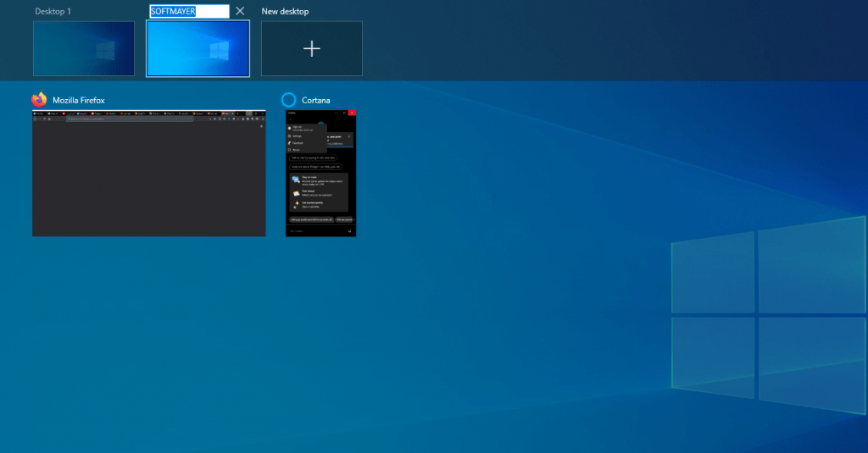Click the Mozilla Firefox window title
Screen dimensions: 868x453
point(79,100)
